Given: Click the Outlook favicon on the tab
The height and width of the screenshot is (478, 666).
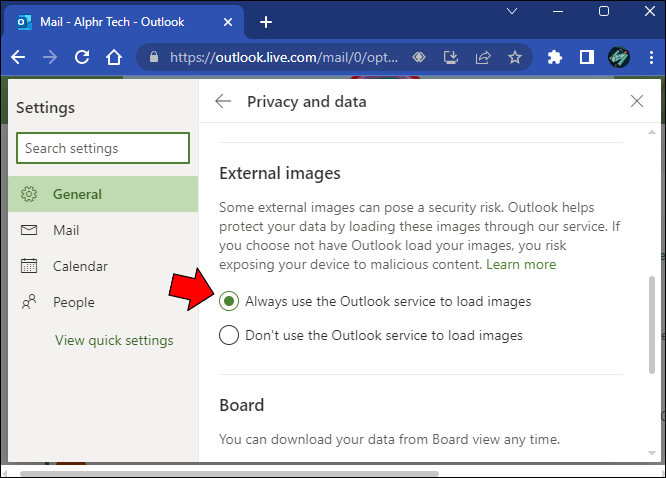Looking at the screenshot, I should 24,22.
